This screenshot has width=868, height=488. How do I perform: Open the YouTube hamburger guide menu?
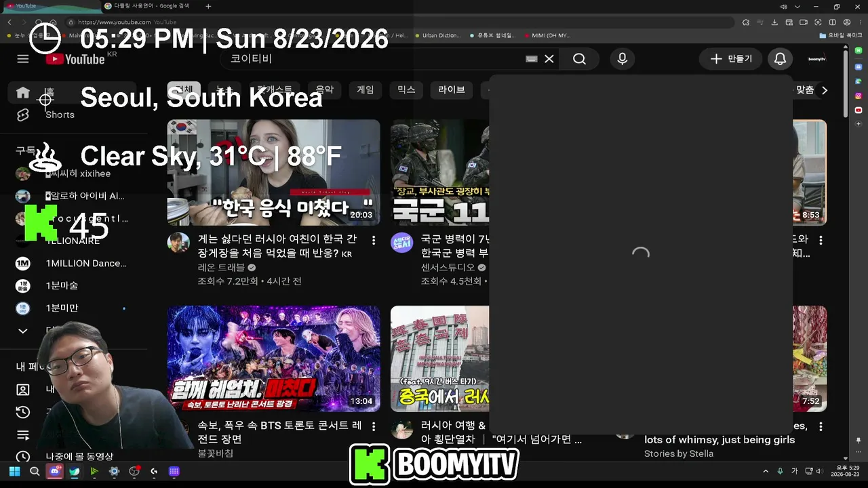tap(23, 59)
